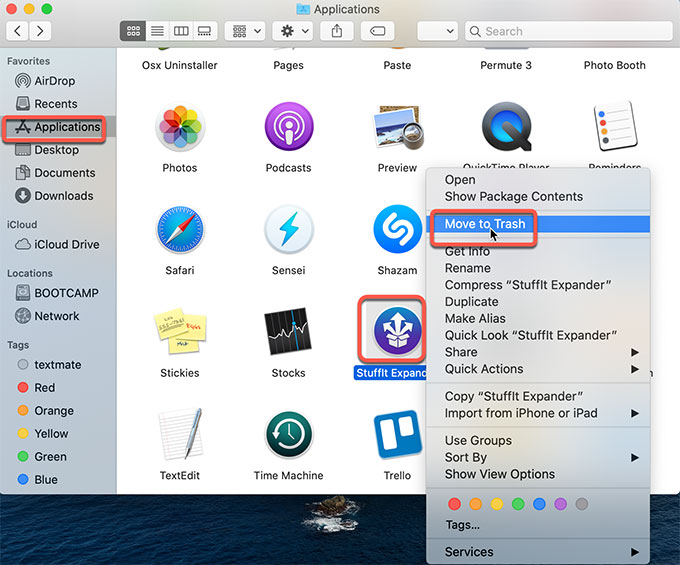Choose Show View Options
This screenshot has width=680, height=565.
[x=538, y=474]
